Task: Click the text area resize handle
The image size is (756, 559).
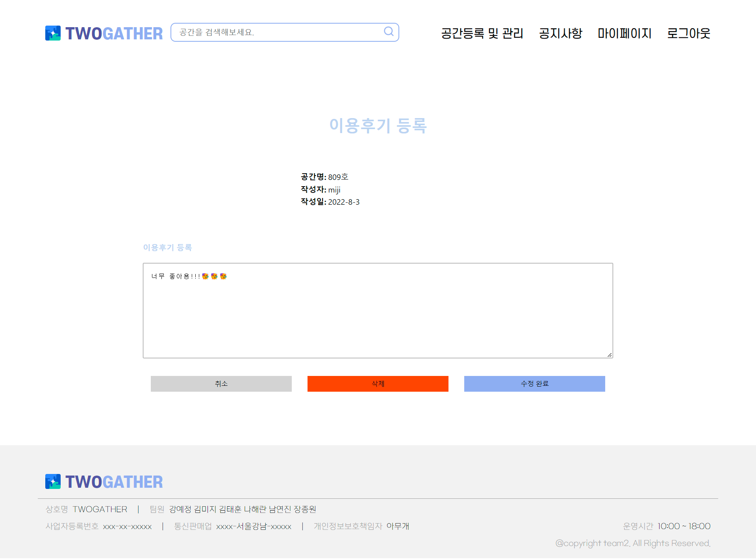Action: pos(610,355)
